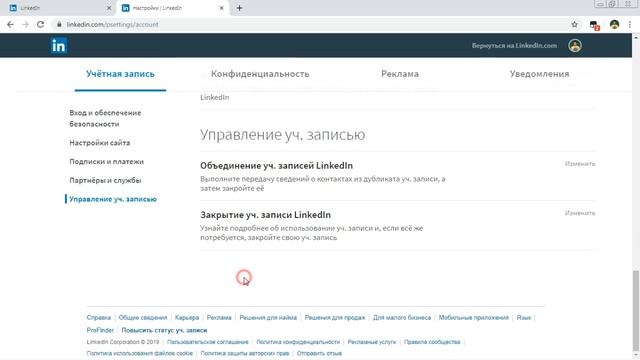Bookmark this page with star icon
This screenshot has height=360, width=640.
tap(574, 24)
